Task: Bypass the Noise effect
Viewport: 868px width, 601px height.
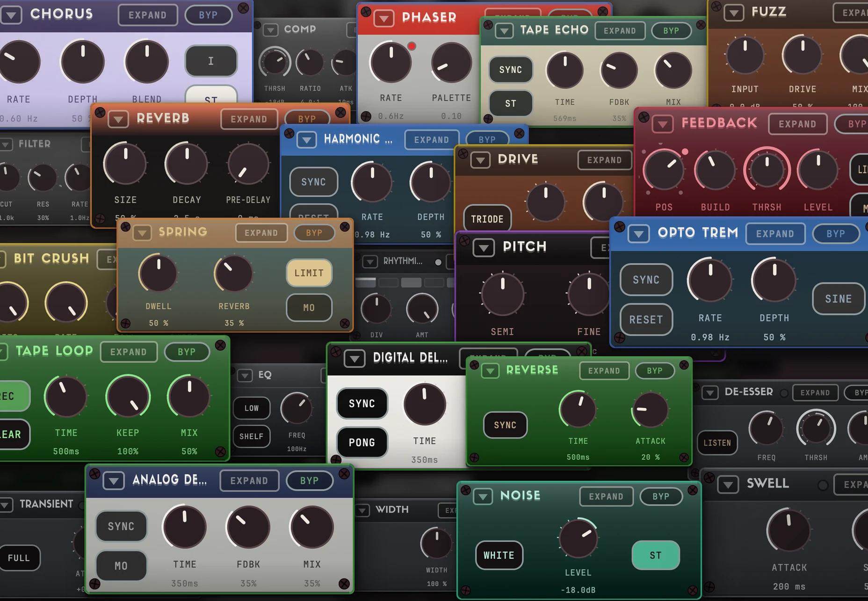Action: [661, 496]
